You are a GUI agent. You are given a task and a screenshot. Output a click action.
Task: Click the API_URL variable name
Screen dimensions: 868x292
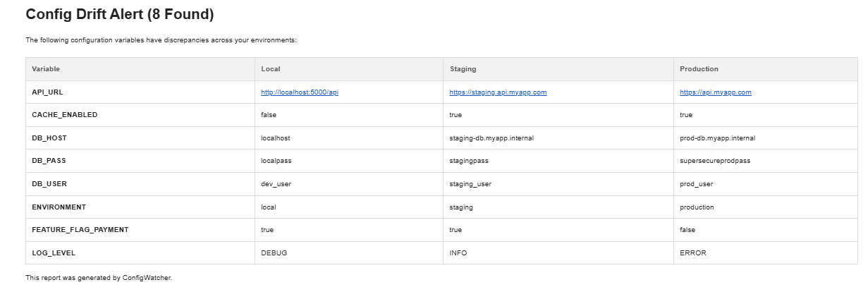47,92
